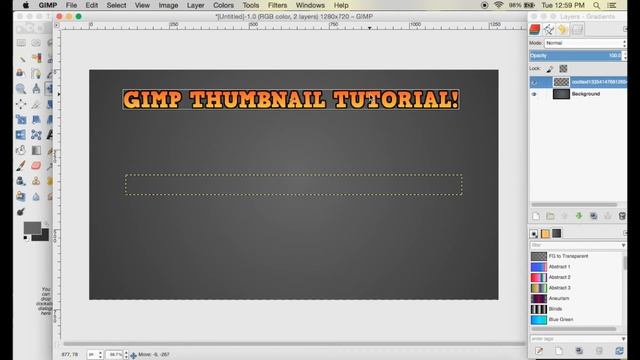Viewport: 640px width, 360px height.
Task: Open the background color swatch
Action: [42, 236]
